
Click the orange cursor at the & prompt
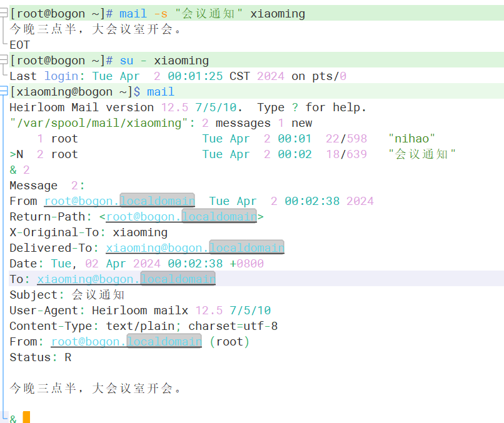click(26, 417)
